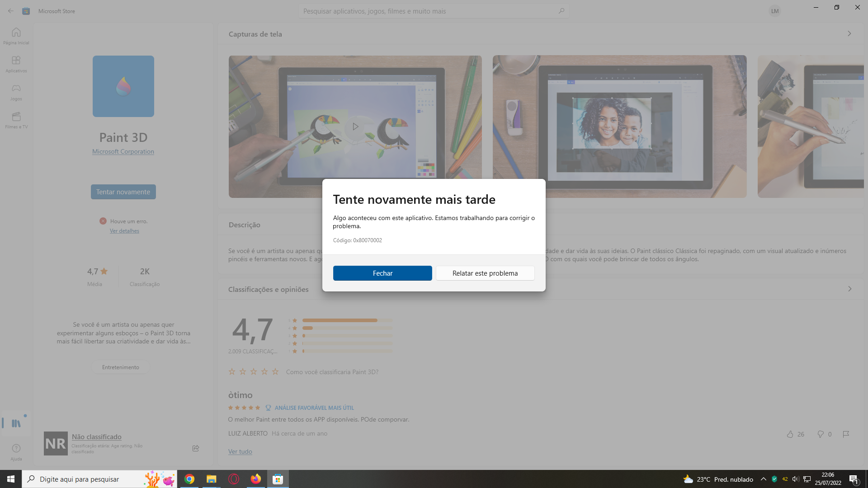Open Firefox from the taskbar
Screen dimensions: 868x488
256,479
